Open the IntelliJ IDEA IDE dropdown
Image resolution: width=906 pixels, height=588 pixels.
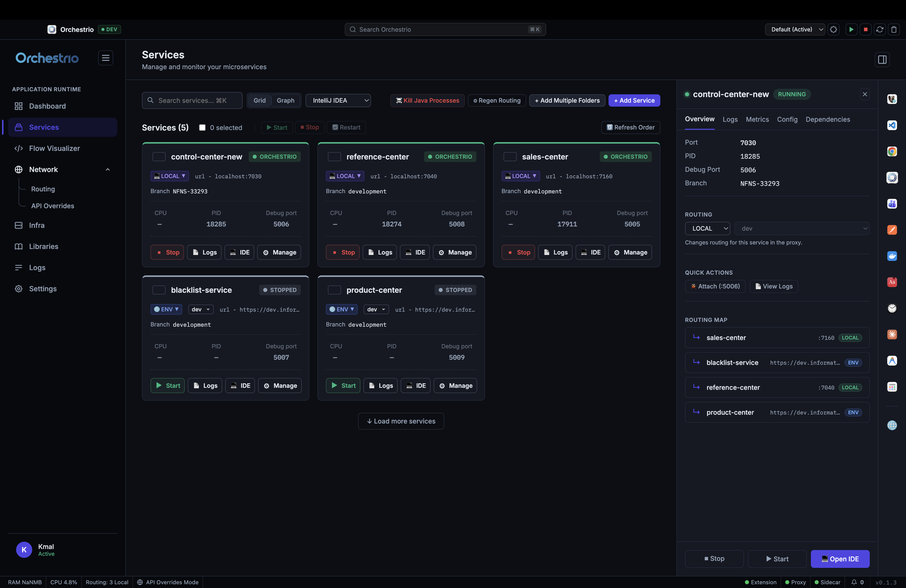[x=338, y=100]
